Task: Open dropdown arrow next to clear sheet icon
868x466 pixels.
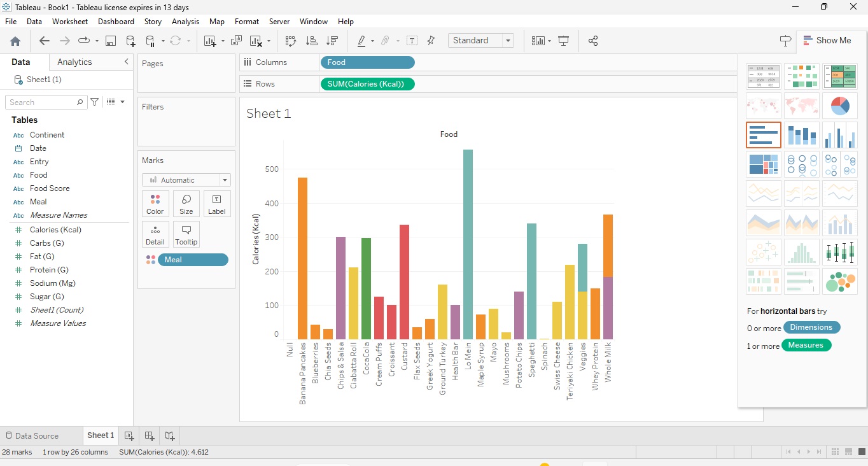Action: tap(269, 41)
